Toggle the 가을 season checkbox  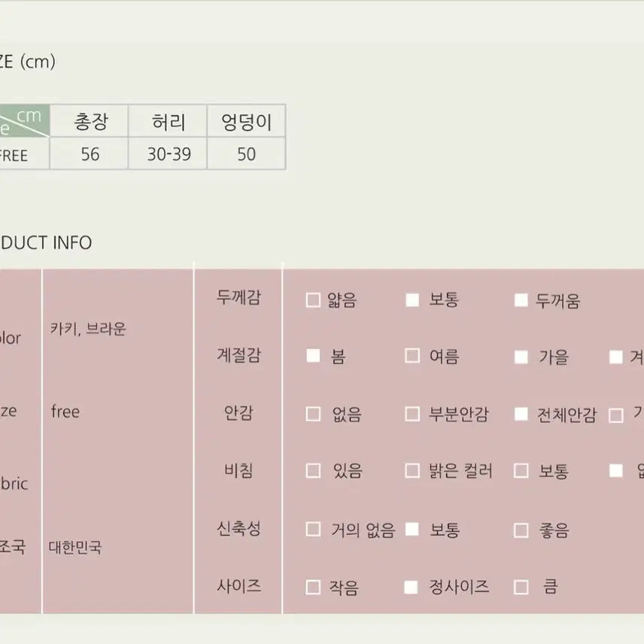point(521,357)
